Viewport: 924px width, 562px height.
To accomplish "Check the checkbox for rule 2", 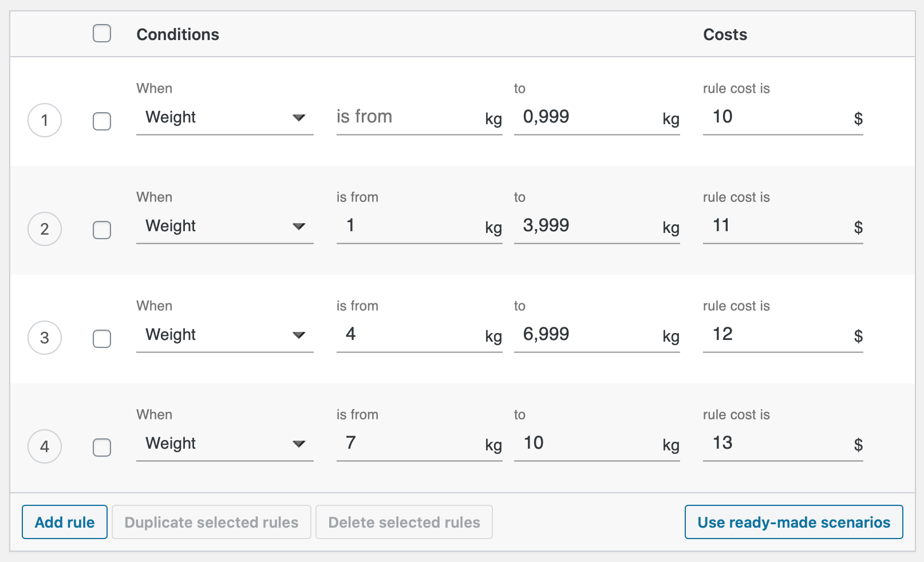I will coord(102,229).
